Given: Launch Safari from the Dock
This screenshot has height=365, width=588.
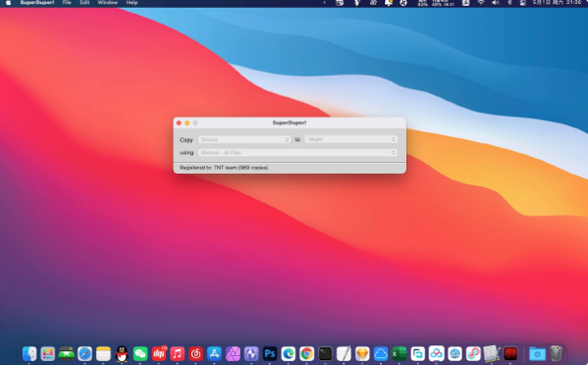Looking at the screenshot, I should (84, 353).
